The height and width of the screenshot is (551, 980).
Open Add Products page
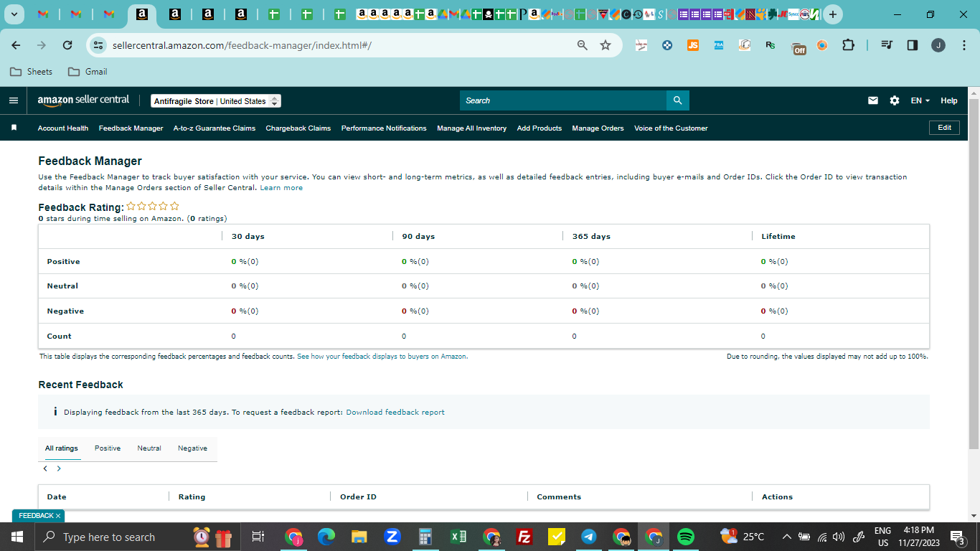(540, 128)
